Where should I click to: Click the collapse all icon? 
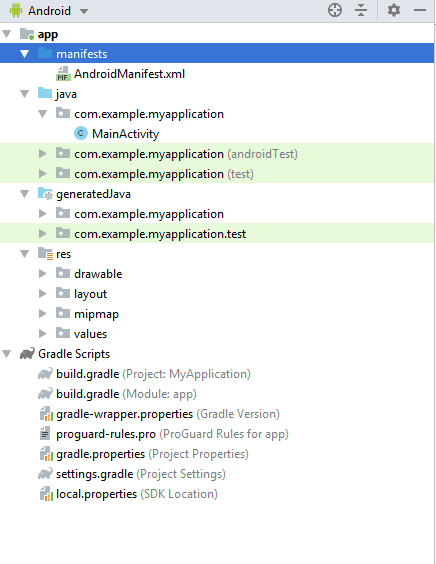pyautogui.click(x=361, y=10)
